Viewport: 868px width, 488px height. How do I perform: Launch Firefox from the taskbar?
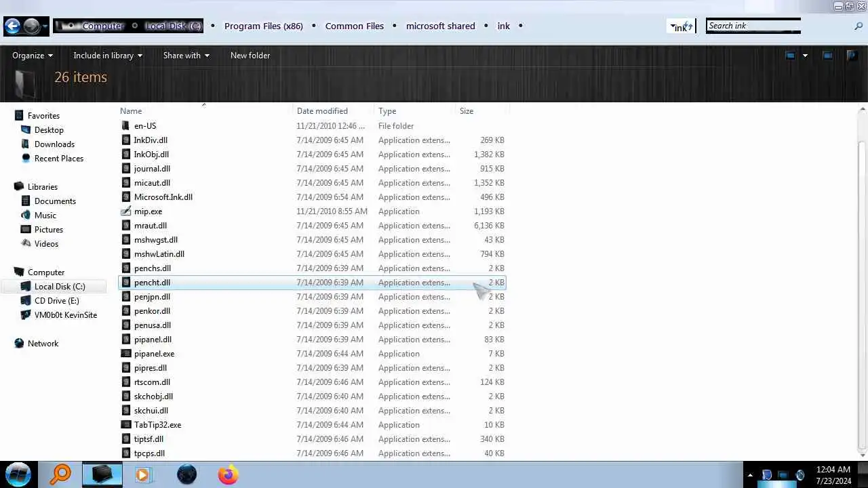click(228, 474)
